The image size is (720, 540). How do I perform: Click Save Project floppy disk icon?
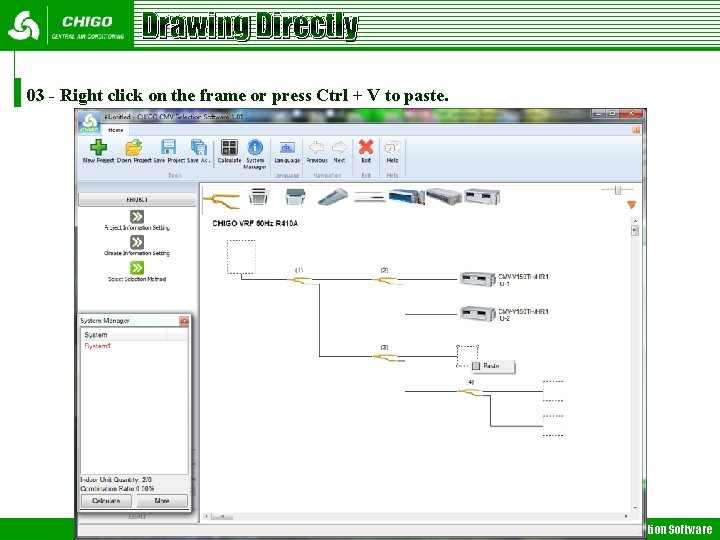pos(169,147)
